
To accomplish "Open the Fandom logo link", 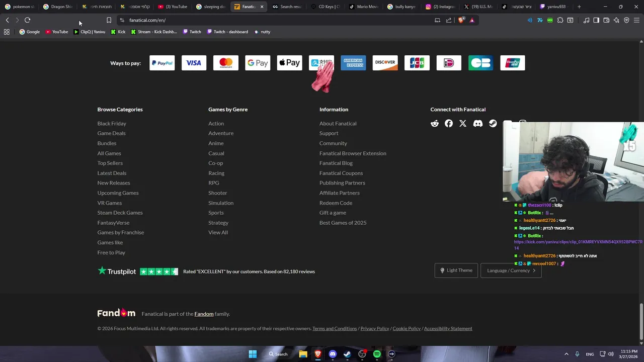I will (116, 313).
